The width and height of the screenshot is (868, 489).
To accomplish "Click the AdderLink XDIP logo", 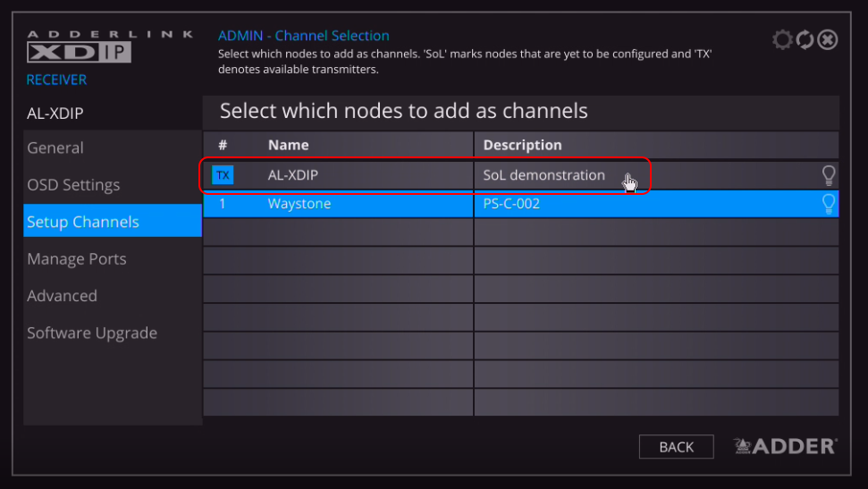I will tap(80, 47).
